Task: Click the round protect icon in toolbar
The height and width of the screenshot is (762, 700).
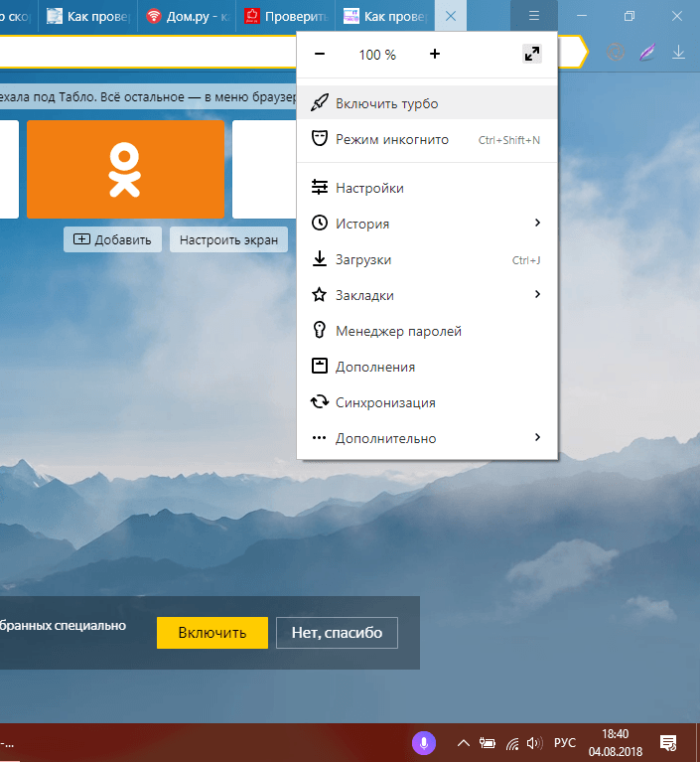Action: click(616, 52)
